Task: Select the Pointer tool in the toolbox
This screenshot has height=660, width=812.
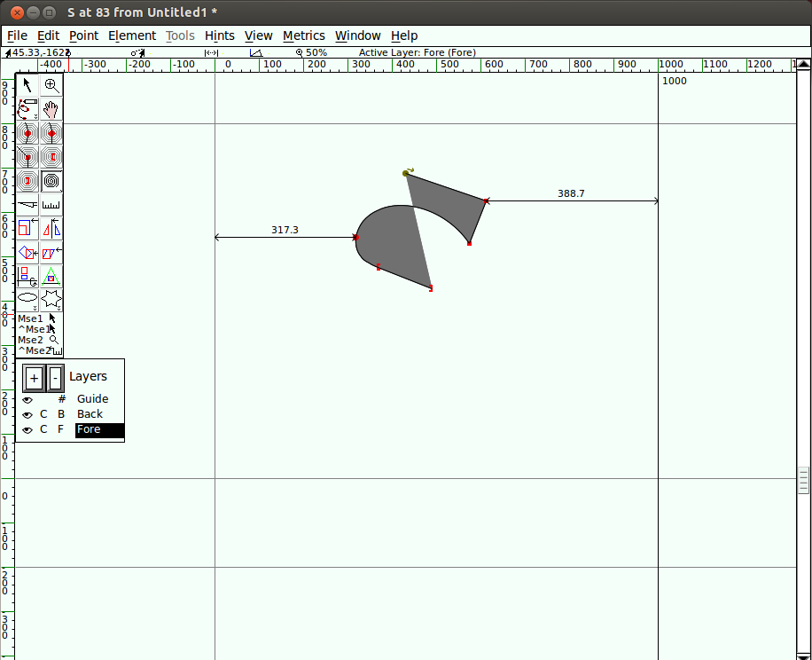Action: (x=27, y=85)
